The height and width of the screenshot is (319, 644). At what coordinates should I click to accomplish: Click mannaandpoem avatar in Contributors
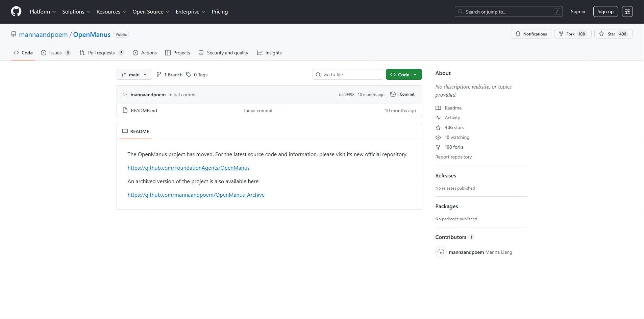click(x=441, y=252)
